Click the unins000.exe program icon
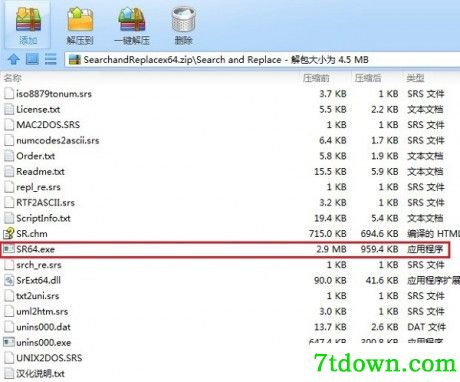The width and height of the screenshot is (460, 382). (x=9, y=342)
